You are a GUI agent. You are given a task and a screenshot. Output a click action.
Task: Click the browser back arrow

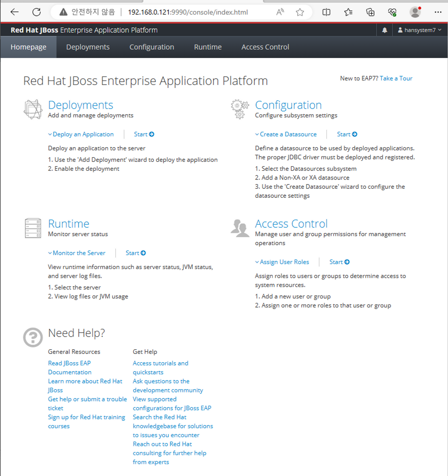(14, 12)
